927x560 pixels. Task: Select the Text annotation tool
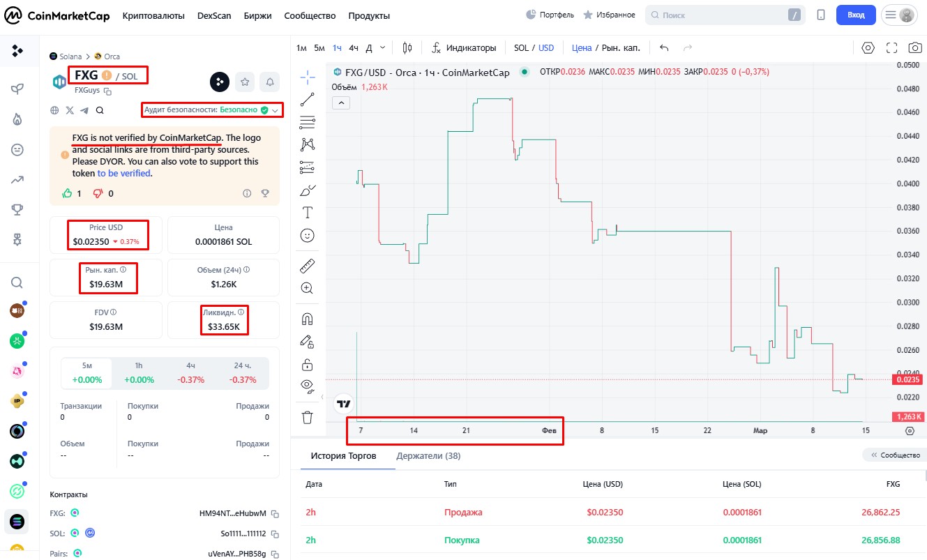tap(307, 212)
